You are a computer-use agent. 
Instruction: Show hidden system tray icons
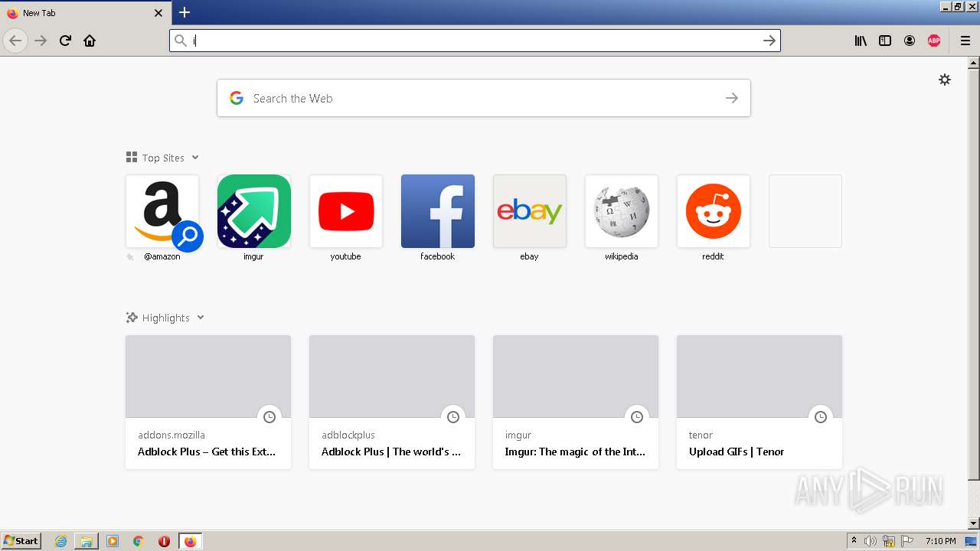[x=854, y=541]
